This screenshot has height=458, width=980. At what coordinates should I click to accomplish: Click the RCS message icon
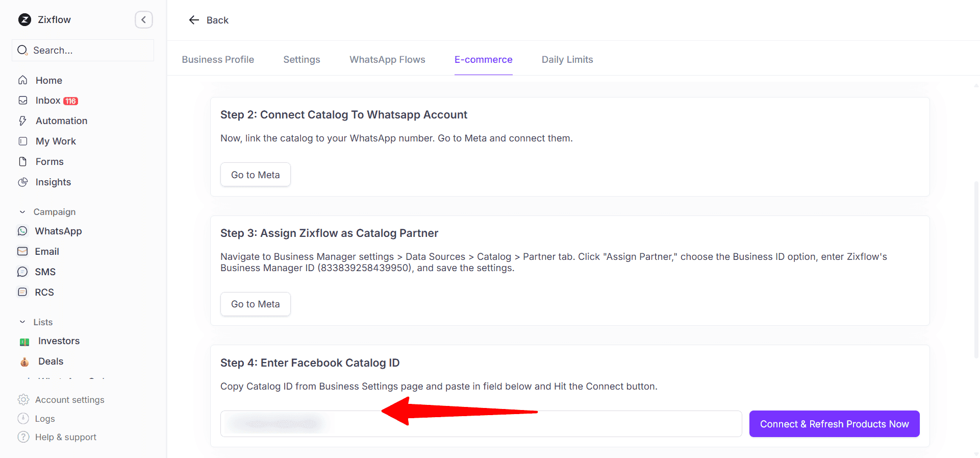pos(22,292)
